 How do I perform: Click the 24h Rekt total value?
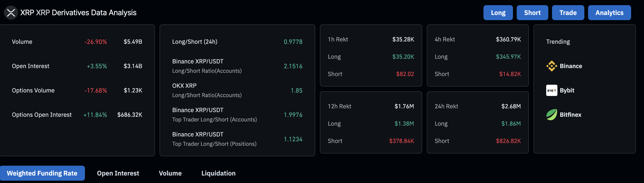click(511, 106)
